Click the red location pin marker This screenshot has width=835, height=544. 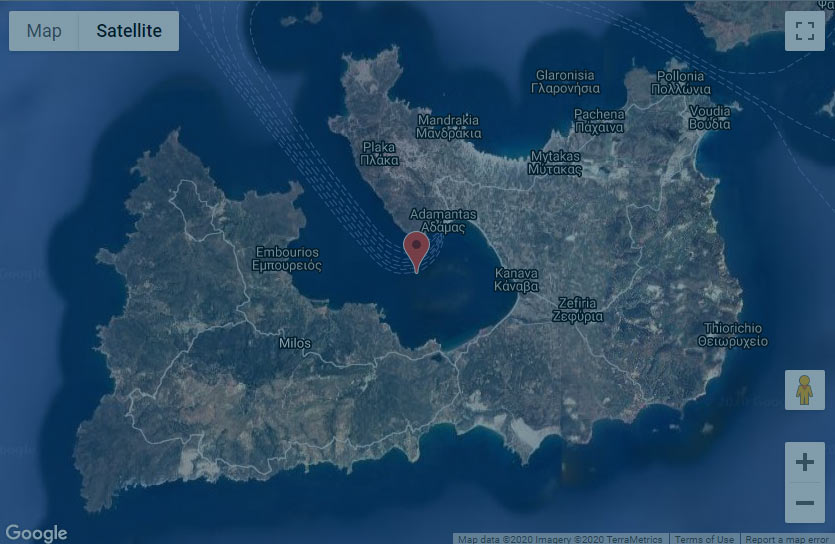pos(416,251)
